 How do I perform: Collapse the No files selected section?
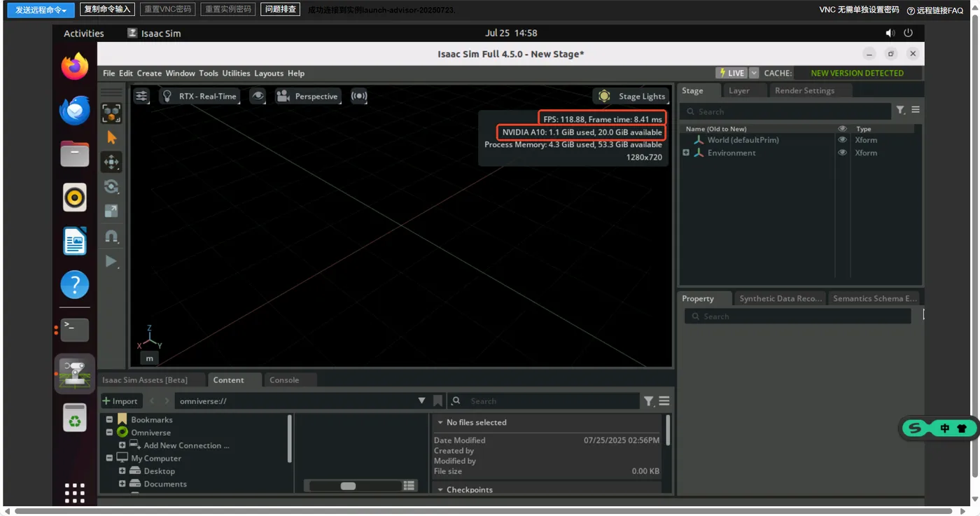click(x=440, y=422)
